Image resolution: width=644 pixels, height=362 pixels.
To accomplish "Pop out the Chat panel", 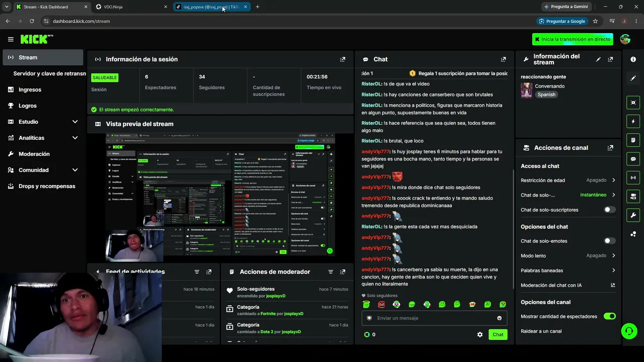I will (x=503, y=59).
